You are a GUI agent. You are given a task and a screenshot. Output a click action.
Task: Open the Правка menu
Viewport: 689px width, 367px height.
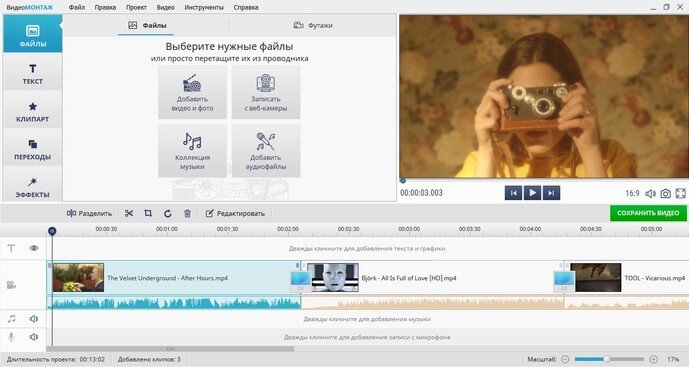click(105, 7)
